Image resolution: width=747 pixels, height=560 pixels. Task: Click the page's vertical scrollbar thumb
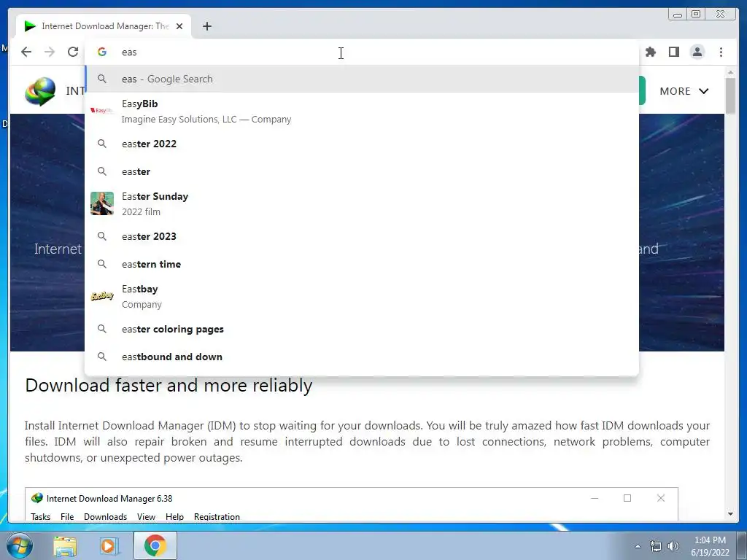730,96
